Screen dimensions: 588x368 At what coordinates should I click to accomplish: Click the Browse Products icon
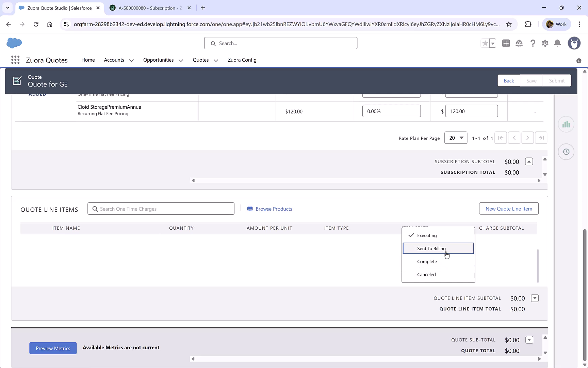click(250, 209)
